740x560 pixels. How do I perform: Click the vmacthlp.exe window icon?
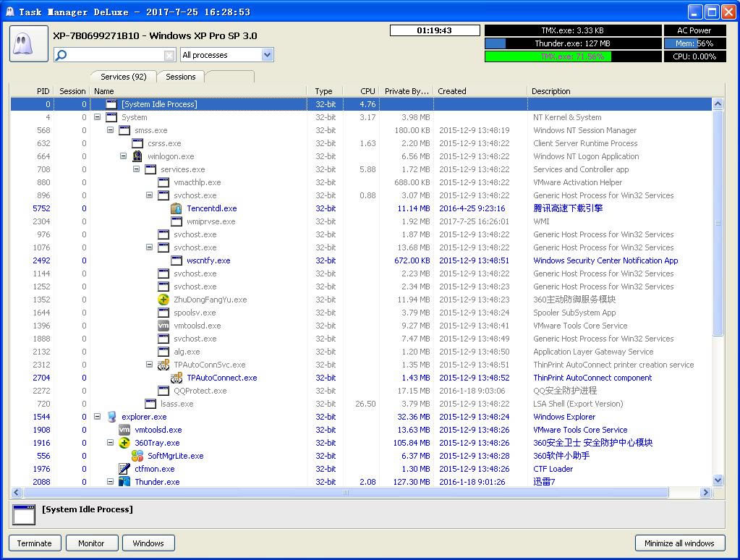point(163,182)
